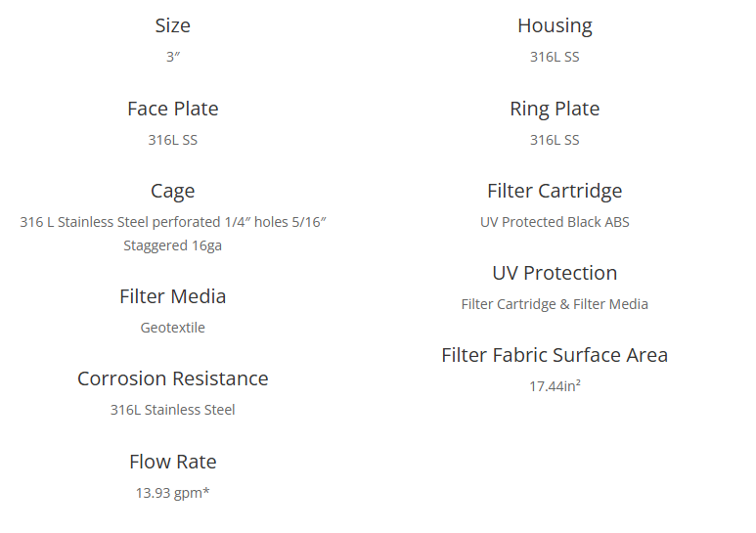Click the Housing heading

[555, 26]
